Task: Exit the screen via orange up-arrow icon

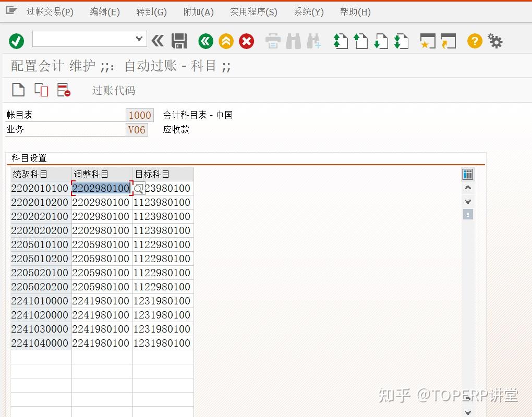Action: pos(226,41)
